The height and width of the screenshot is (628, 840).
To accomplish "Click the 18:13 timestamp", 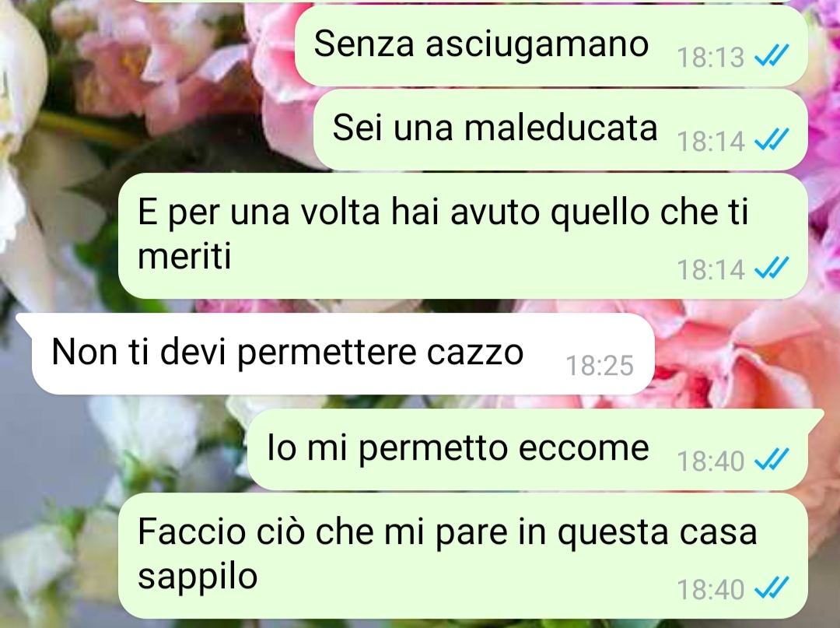I will tap(710, 58).
